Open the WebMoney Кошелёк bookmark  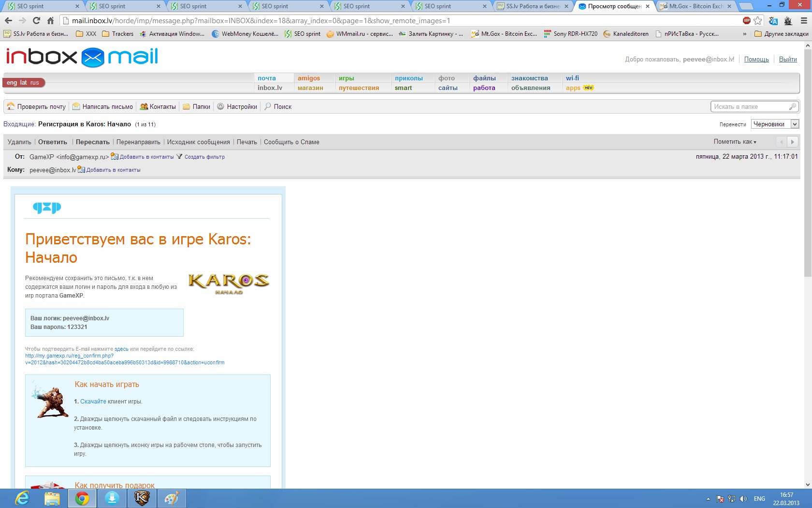point(245,34)
